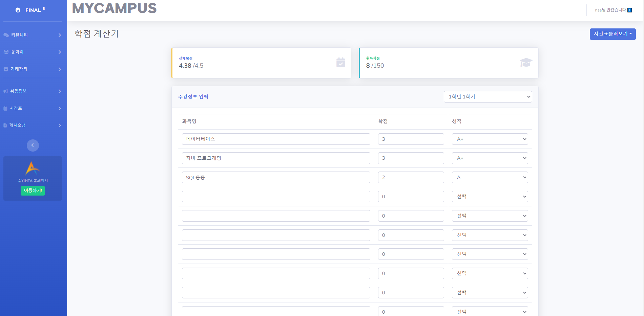
Task: Select the 시간표 calendar icon
Action: coord(5,108)
